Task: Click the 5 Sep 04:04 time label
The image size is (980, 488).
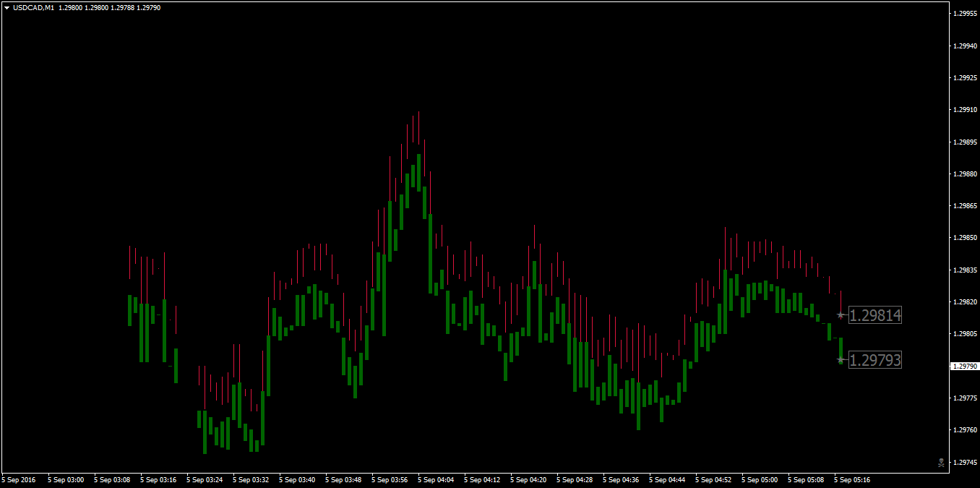Action: pos(436,479)
